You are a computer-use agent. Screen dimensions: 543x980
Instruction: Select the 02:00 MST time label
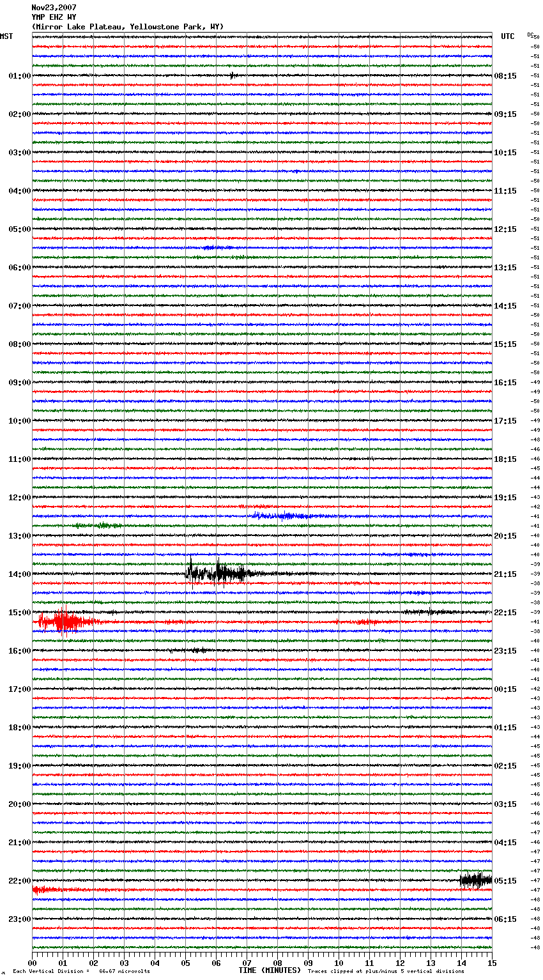pyautogui.click(x=20, y=114)
